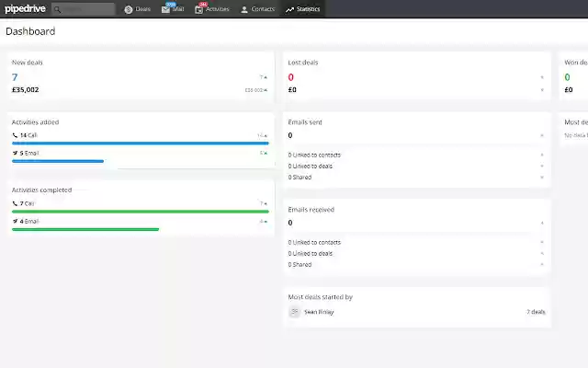Click Sean Finlay's avatar
Screen dimensions: 588x368
(294, 312)
